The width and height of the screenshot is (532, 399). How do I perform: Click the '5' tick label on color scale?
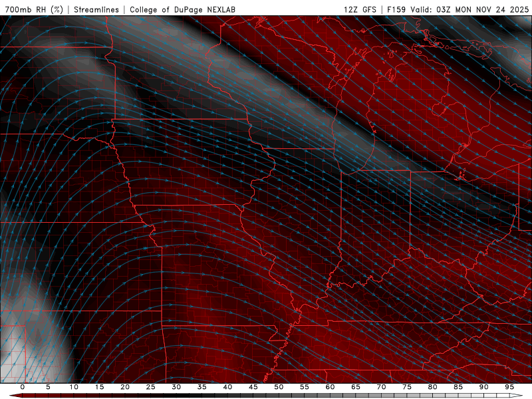(48, 387)
